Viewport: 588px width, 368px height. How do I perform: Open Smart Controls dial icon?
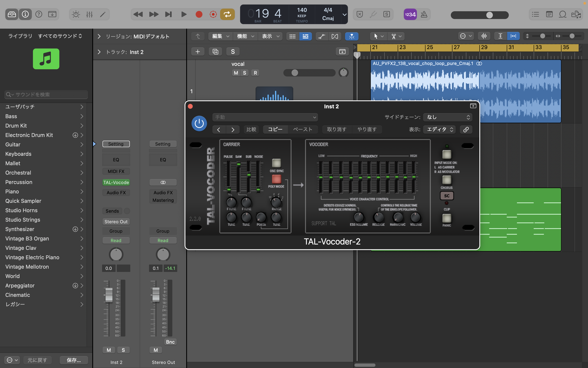76,14
